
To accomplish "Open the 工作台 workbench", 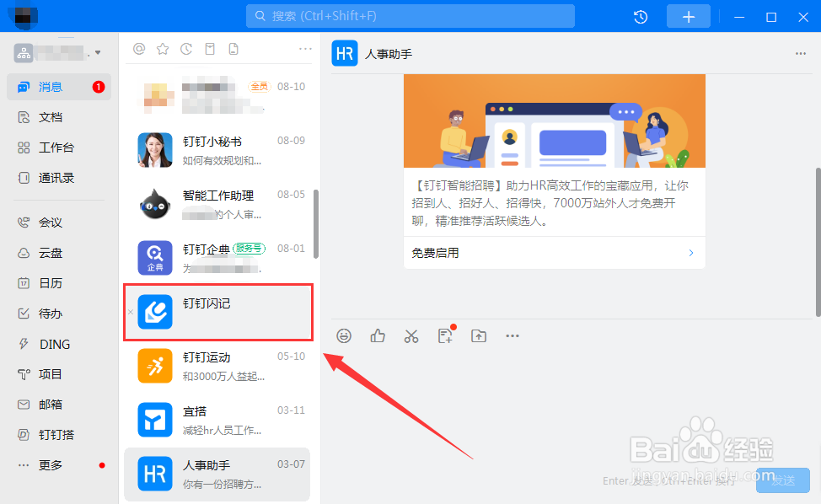I will [x=59, y=147].
